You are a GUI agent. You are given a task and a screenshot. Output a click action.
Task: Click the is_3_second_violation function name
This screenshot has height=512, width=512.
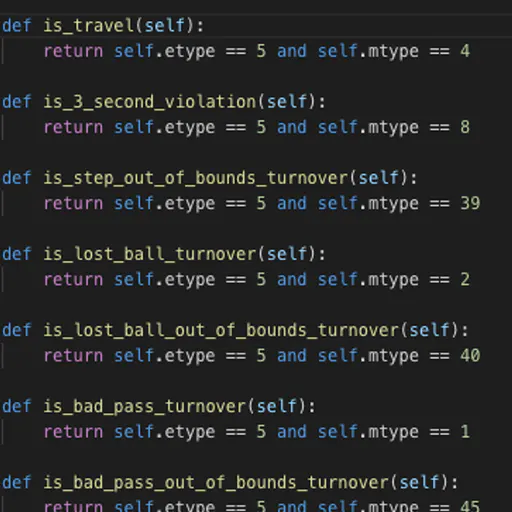(x=150, y=102)
